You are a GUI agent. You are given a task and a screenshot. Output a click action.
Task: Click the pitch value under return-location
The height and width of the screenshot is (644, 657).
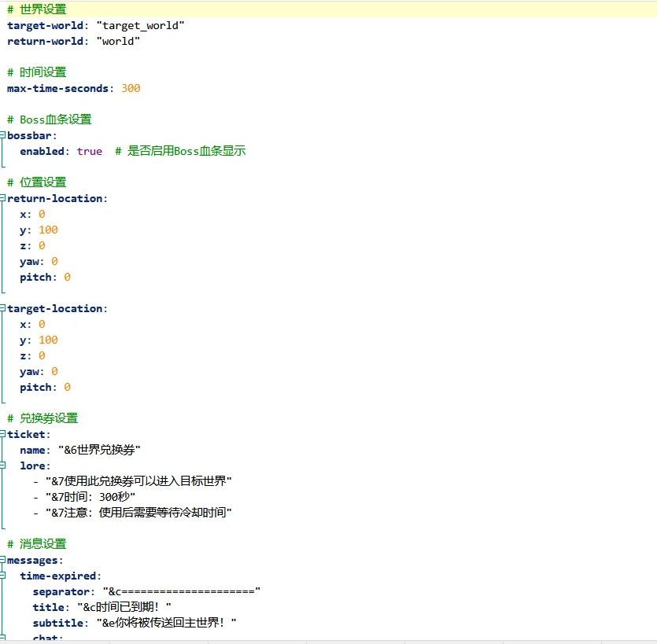[67, 278]
